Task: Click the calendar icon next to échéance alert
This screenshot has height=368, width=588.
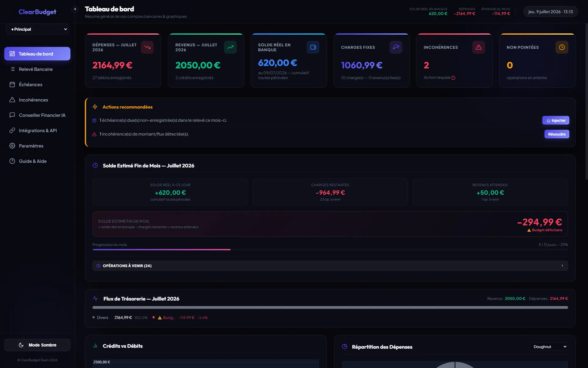Action: pos(94,121)
